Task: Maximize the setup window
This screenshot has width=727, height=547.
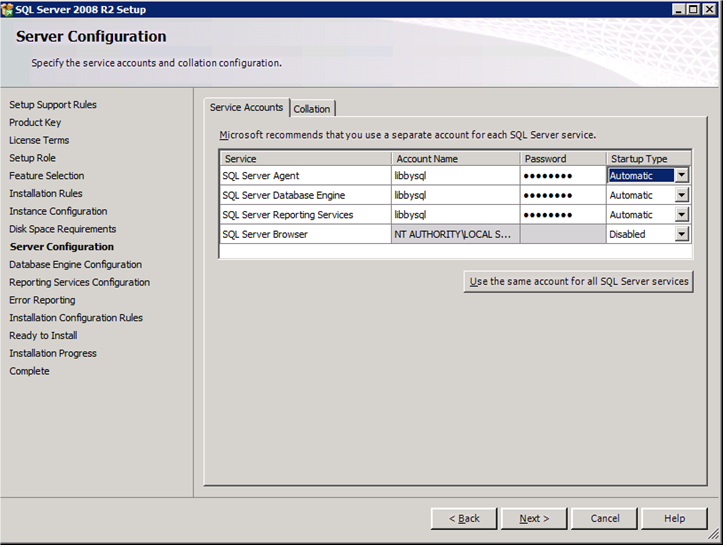Action: (693, 9)
